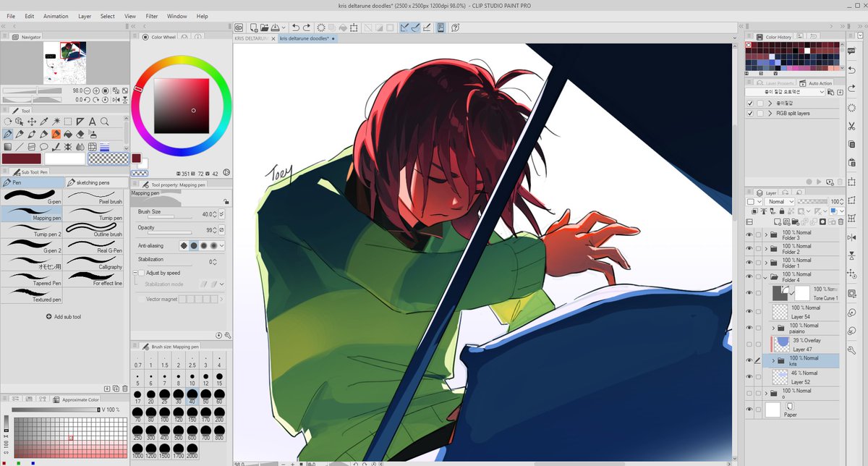Image resolution: width=868 pixels, height=466 pixels.
Task: Delete layer via trash icon in Layer panel
Action: tap(840, 221)
